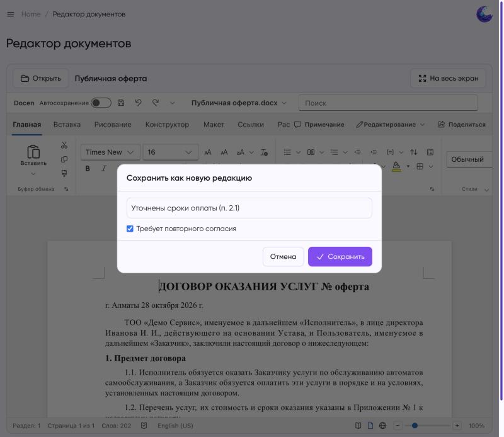Image resolution: width=504 pixels, height=437 pixels.
Task: Click the zoom slider handle
Action: pyautogui.click(x=415, y=426)
